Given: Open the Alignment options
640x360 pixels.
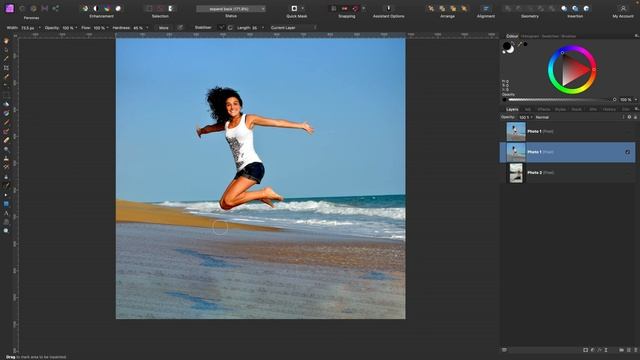Looking at the screenshot, I should [486, 8].
